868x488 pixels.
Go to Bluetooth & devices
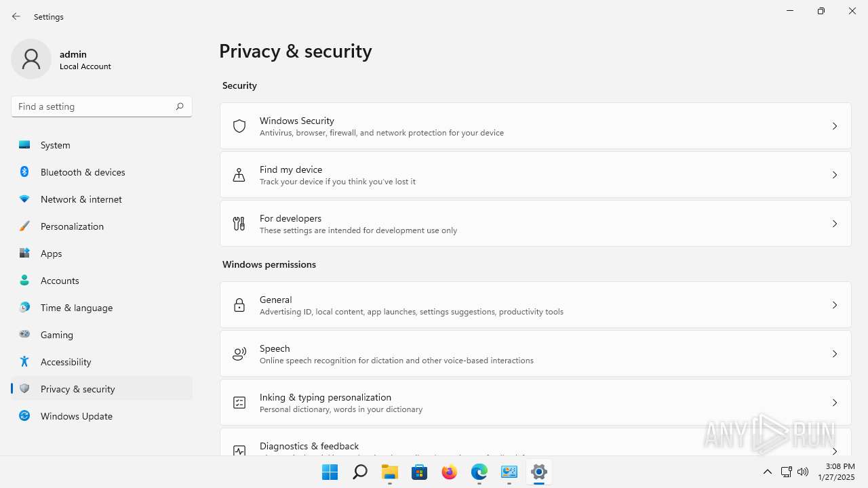point(83,172)
